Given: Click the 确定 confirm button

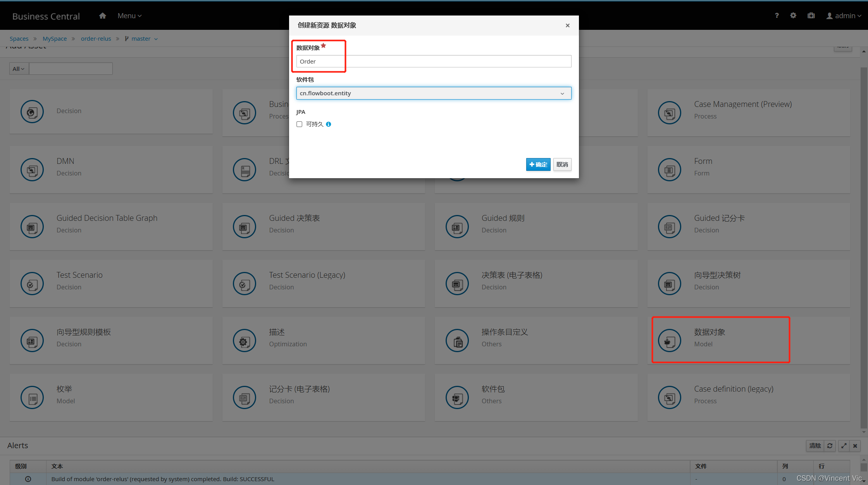Looking at the screenshot, I should tap(538, 165).
